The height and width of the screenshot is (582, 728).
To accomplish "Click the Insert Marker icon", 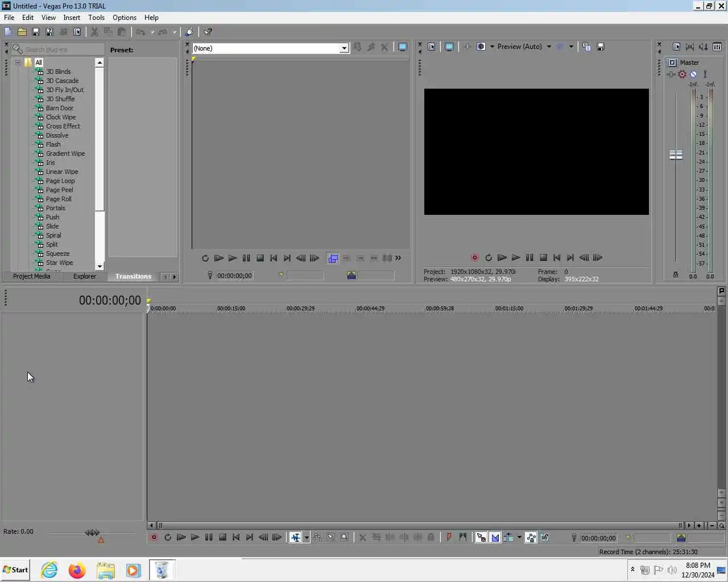I will (x=449, y=537).
